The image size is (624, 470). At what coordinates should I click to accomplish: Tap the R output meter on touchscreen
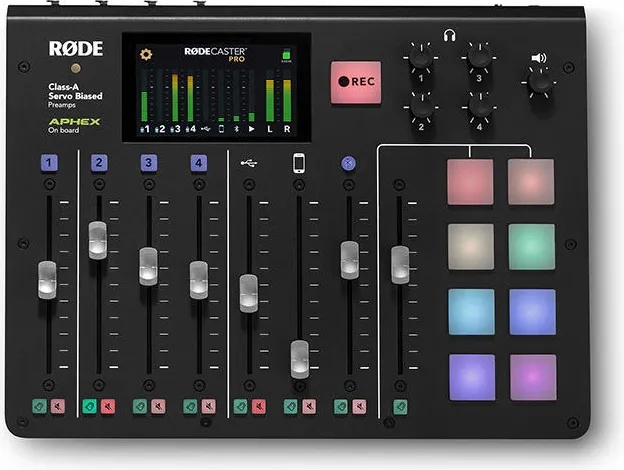click(287, 100)
